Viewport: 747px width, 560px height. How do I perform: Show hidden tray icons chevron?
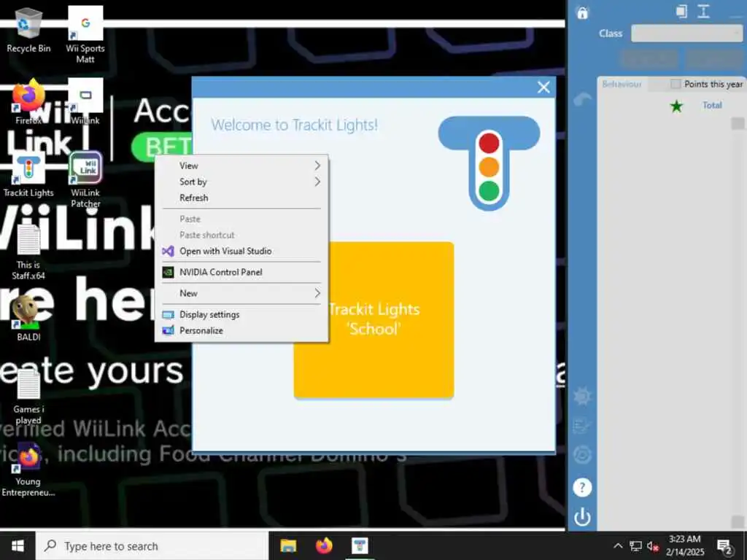coord(618,545)
